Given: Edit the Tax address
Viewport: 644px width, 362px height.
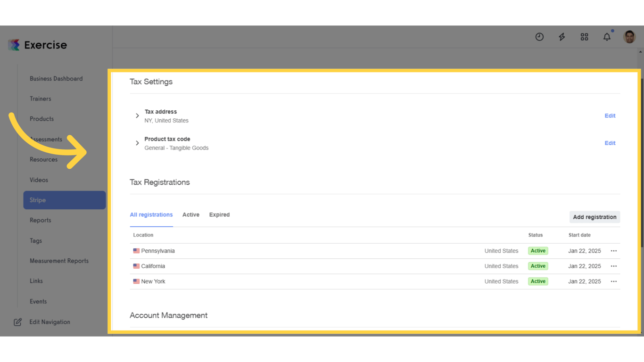Looking at the screenshot, I should click(610, 115).
